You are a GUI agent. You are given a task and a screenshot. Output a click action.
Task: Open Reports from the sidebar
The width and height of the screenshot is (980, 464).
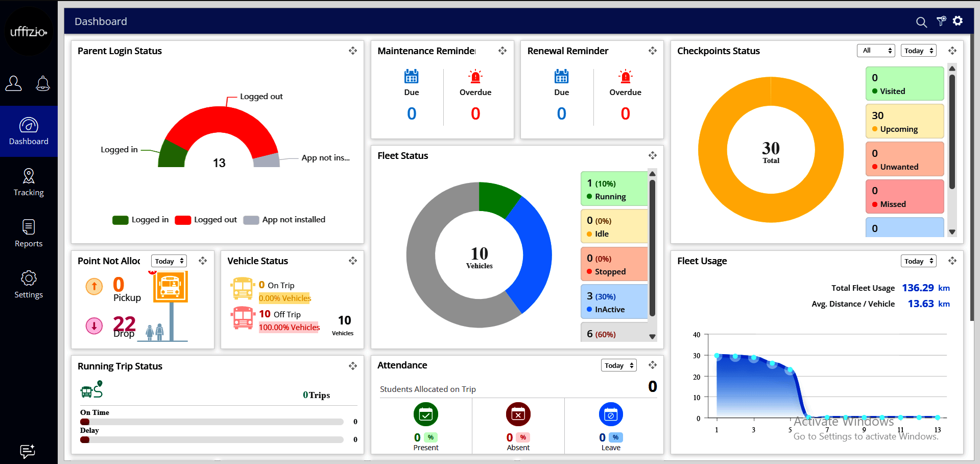click(29, 234)
